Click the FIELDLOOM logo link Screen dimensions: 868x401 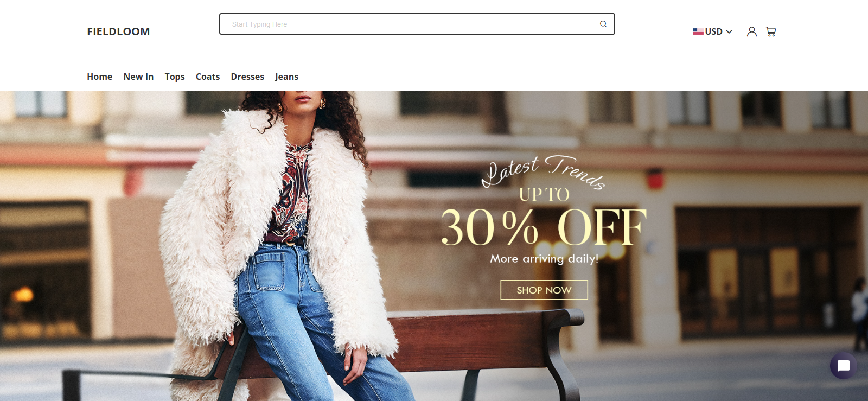118,31
